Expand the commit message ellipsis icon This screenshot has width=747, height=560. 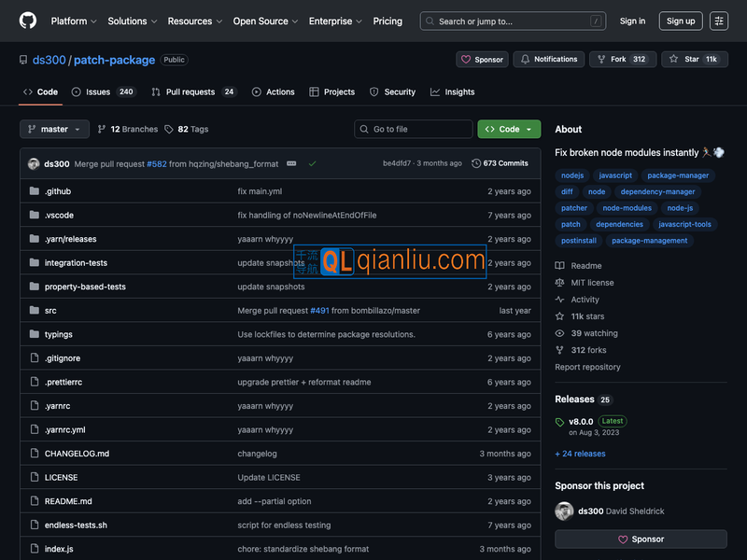(x=291, y=163)
